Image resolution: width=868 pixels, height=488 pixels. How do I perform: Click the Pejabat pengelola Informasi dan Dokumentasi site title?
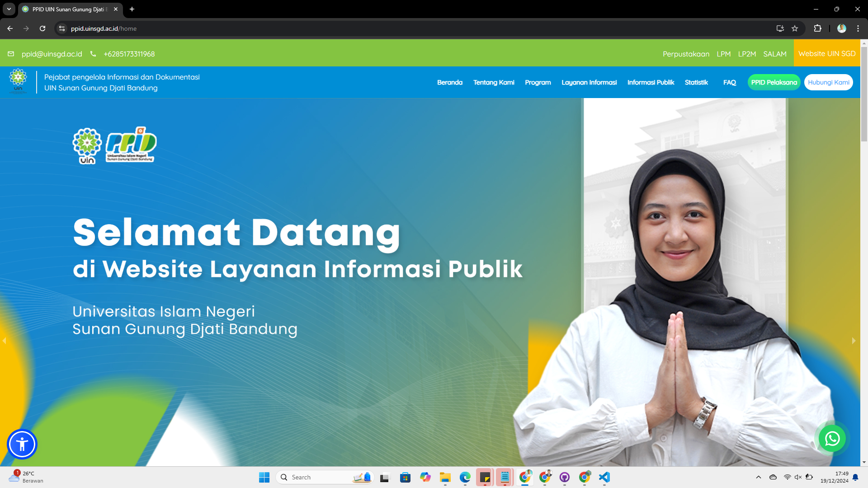point(122,82)
